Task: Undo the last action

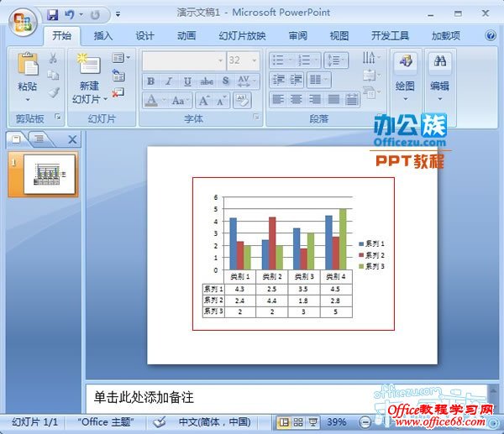Action: [x=69, y=14]
